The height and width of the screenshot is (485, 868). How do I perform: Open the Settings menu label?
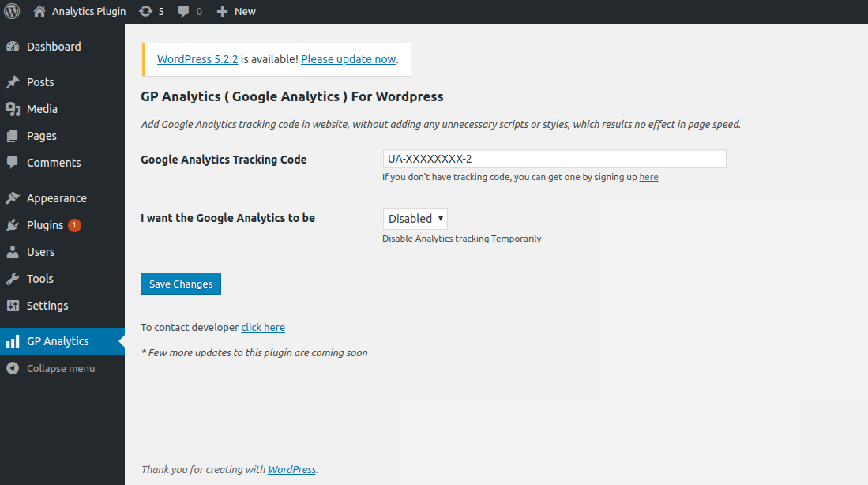click(47, 306)
